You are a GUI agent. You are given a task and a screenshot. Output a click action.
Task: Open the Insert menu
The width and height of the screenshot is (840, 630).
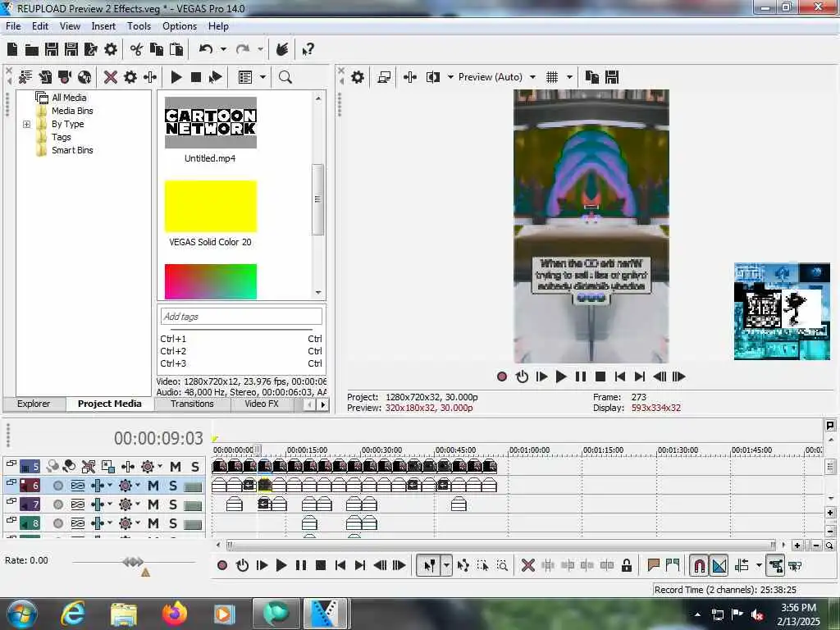pyautogui.click(x=103, y=26)
